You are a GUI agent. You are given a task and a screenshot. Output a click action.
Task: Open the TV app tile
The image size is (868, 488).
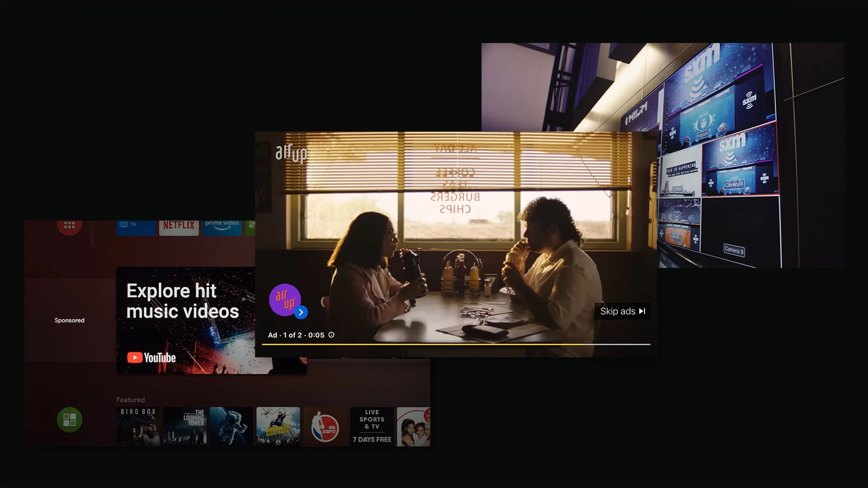(136, 227)
